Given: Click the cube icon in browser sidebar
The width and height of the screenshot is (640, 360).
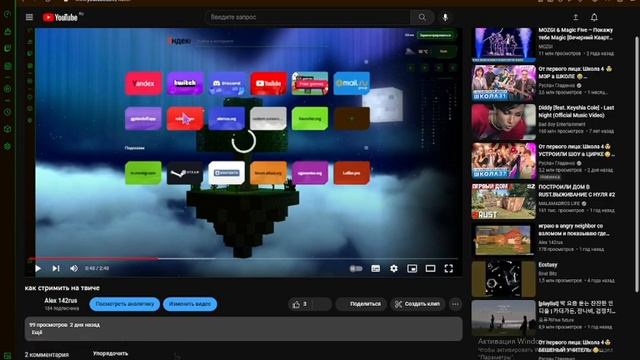Looking at the screenshot, I should (x=8, y=129).
